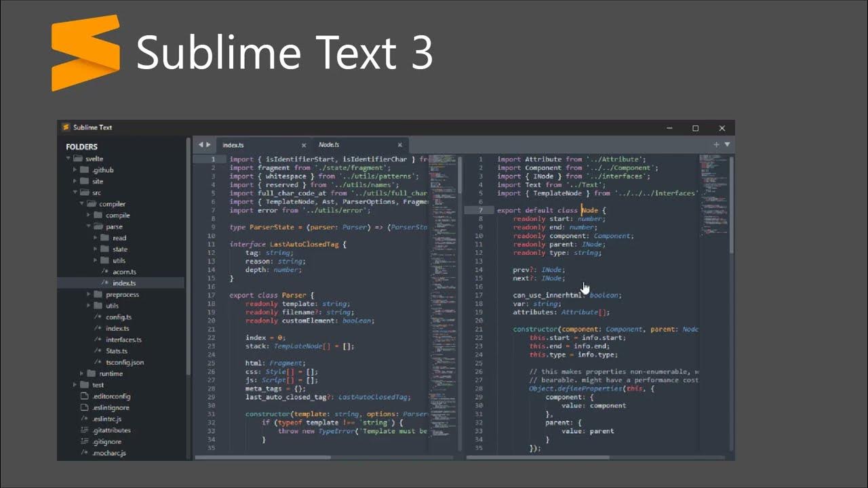Switch to the Node.ts editor tab

[x=360, y=145]
